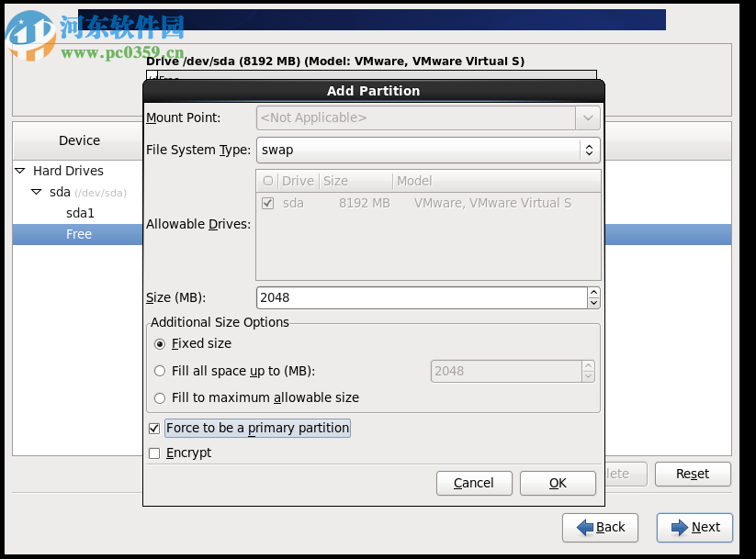Uncheck the sda allowable drive
Viewport: 756px width, 559px height.
pos(267,203)
